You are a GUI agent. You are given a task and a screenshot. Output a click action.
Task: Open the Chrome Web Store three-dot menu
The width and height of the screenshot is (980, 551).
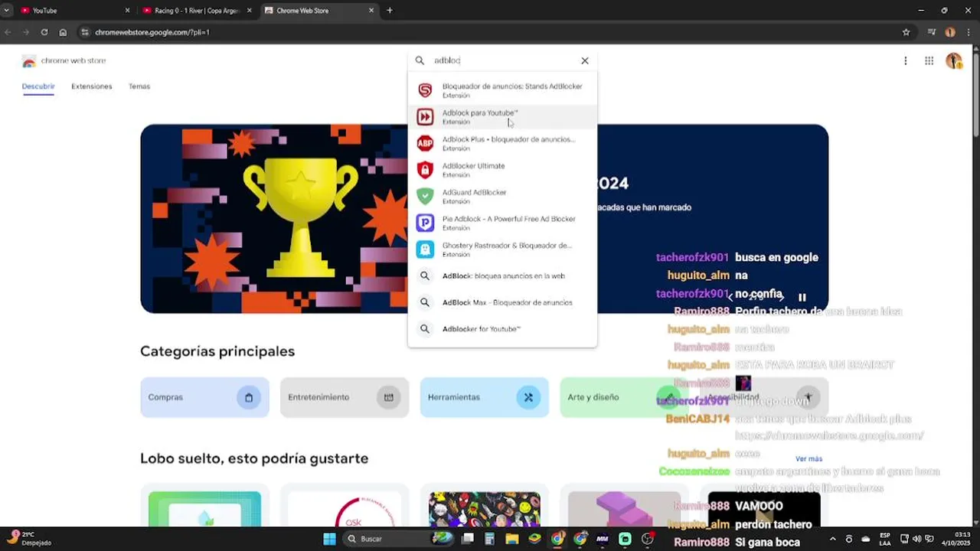tap(905, 60)
